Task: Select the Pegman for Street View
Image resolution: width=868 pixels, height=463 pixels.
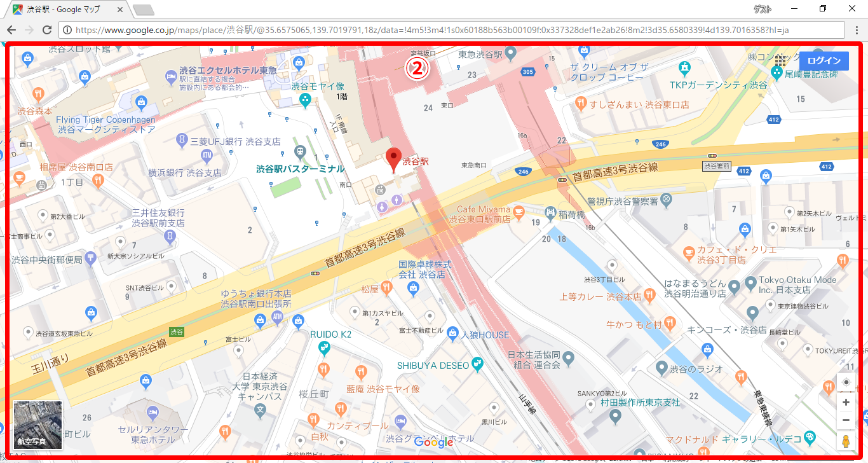Action: 846,440
